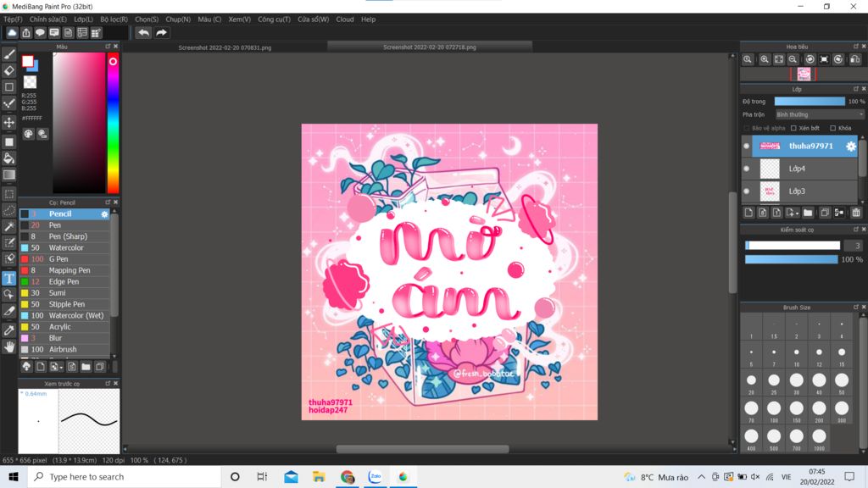This screenshot has height=488, width=868.
Task: Pick the Dot tool with the dotted-line icon
Action: [8, 103]
